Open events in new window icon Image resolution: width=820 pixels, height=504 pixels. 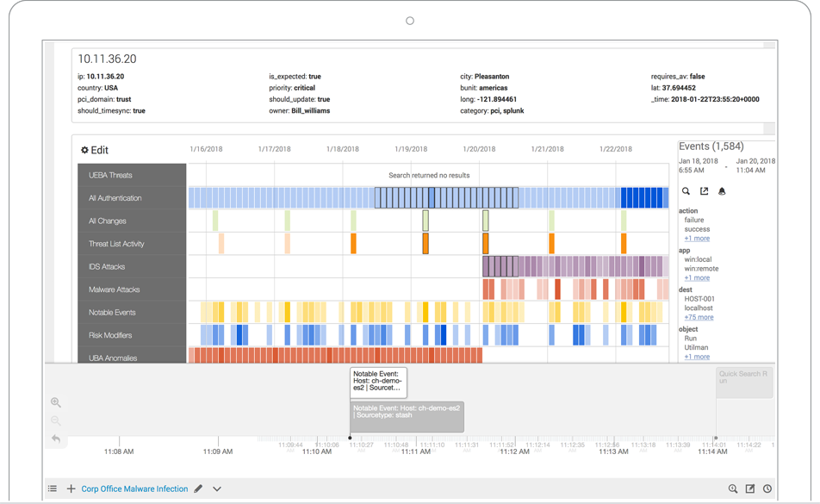[704, 191]
